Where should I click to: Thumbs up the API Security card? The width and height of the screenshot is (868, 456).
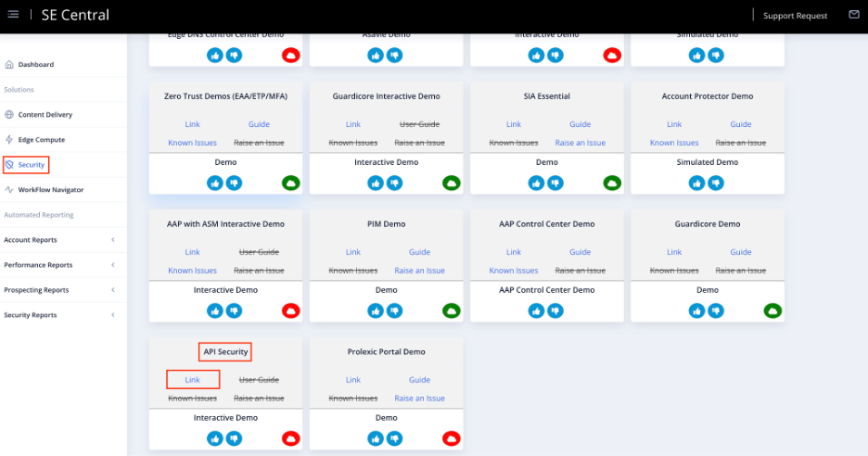tap(215, 438)
